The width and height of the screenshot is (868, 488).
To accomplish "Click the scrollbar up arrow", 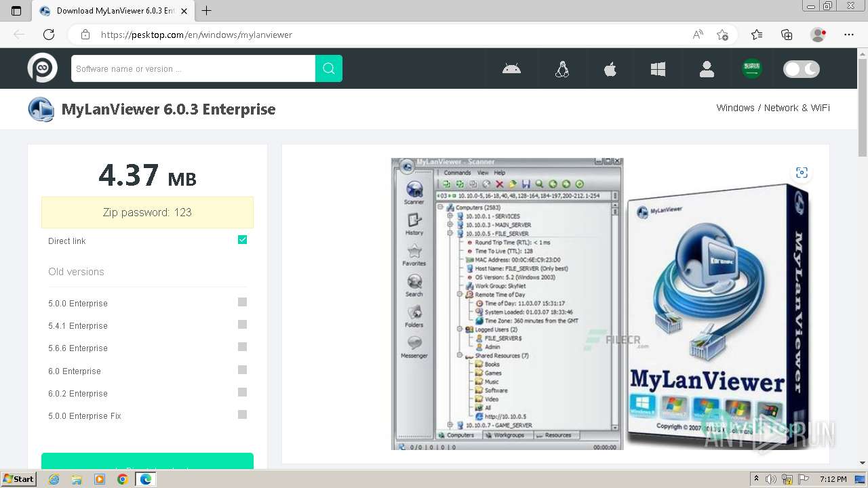I will tap(863, 53).
